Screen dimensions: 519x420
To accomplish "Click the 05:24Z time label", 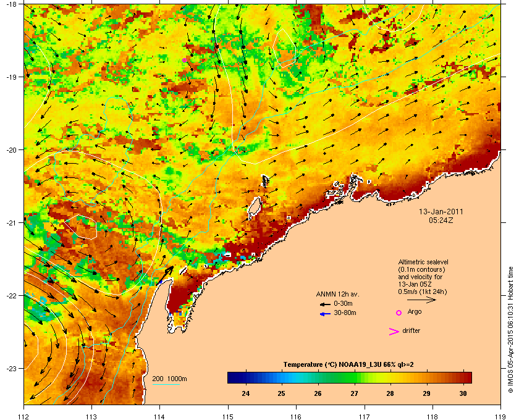I will 441,220.
